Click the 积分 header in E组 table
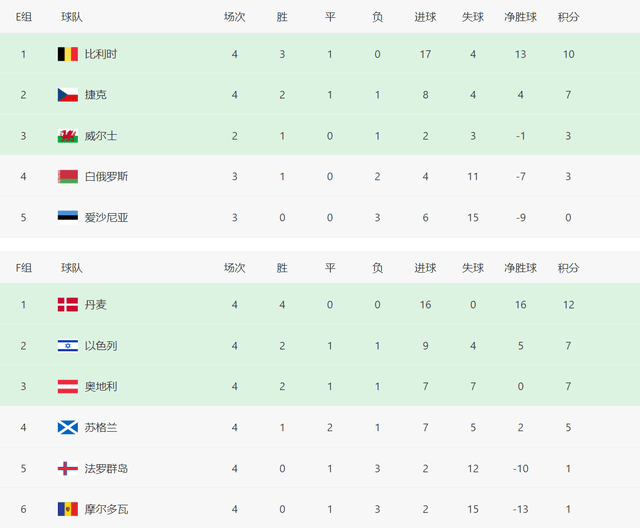Screen dimensions: 640x528 [568, 17]
